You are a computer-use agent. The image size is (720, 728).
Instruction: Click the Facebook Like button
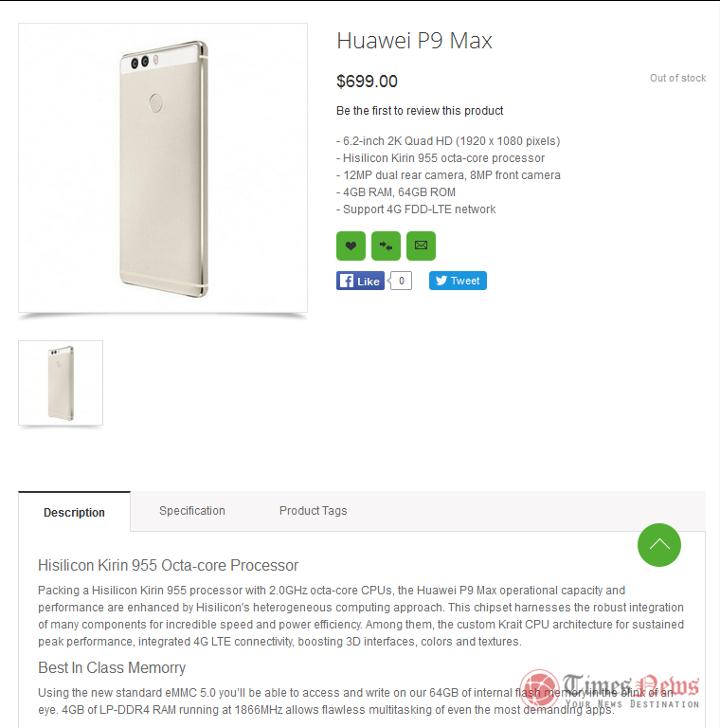click(x=360, y=281)
